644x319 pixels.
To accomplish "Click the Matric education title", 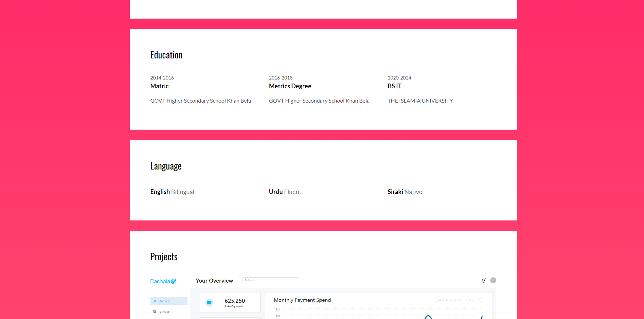I will click(159, 86).
